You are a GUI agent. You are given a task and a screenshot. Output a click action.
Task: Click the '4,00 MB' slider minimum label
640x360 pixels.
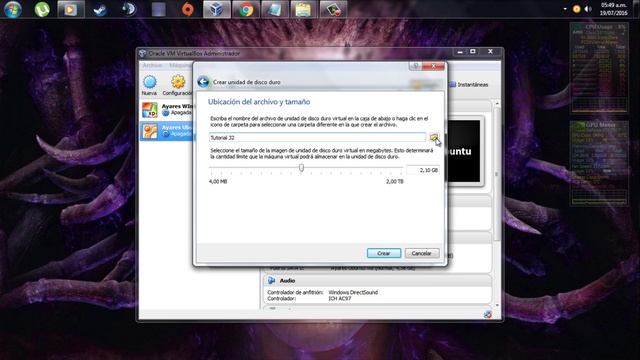[218, 181]
